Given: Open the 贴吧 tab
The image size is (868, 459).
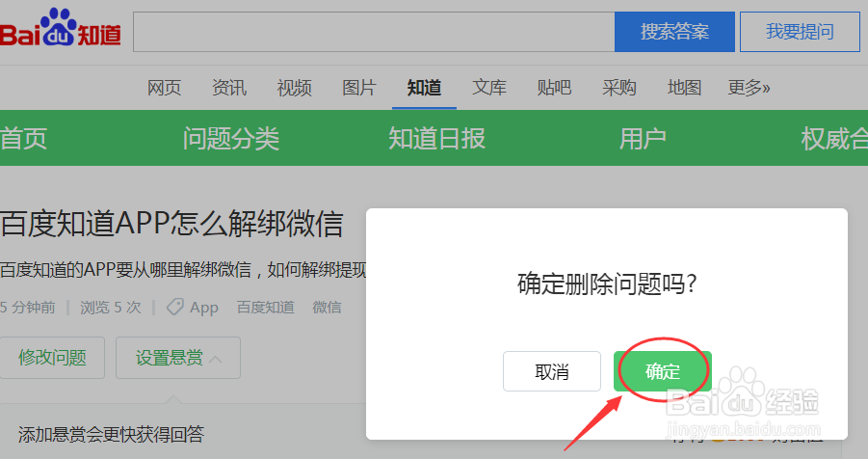Looking at the screenshot, I should [554, 88].
